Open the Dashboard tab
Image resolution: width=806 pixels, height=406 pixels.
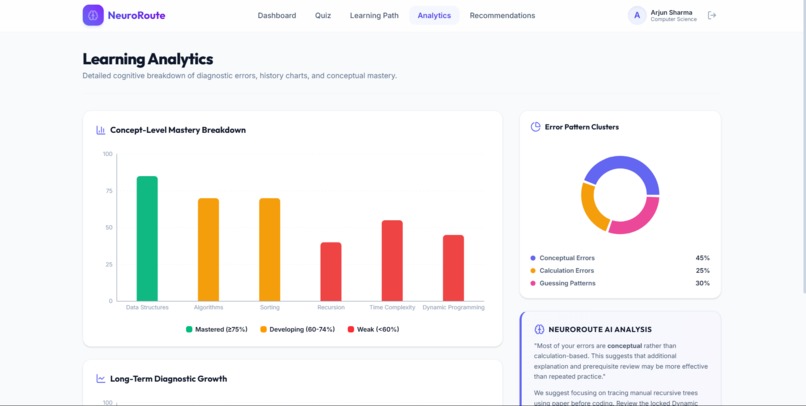coord(277,15)
